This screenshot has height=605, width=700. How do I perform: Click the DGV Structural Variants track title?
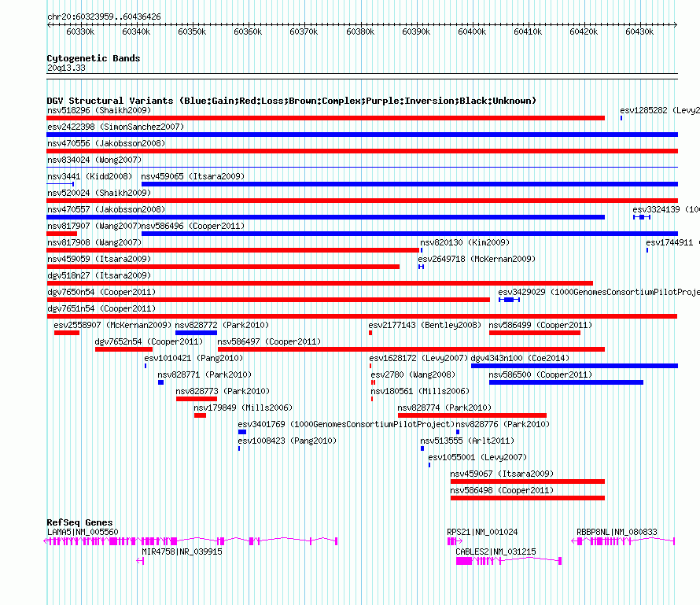[292, 101]
